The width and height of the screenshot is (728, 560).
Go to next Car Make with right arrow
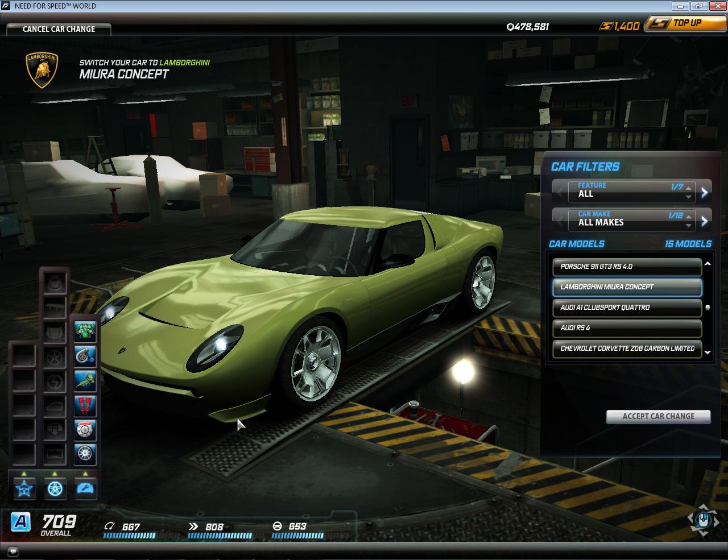705,221
